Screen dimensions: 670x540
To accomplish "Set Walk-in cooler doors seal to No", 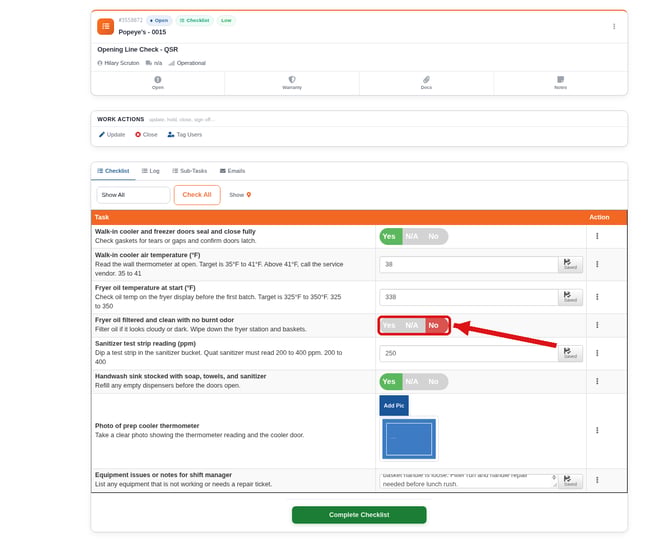I will pyautogui.click(x=434, y=236).
